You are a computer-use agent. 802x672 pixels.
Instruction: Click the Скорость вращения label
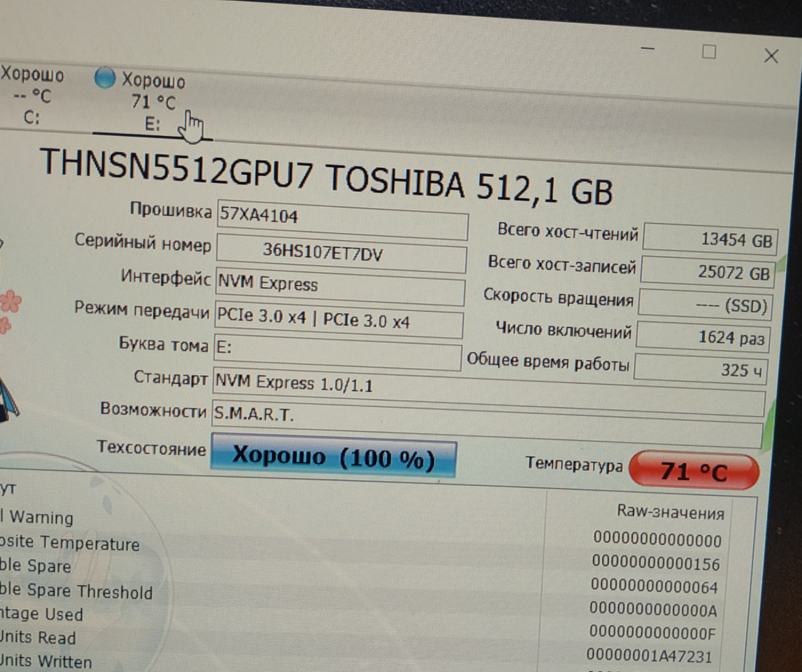point(558,297)
